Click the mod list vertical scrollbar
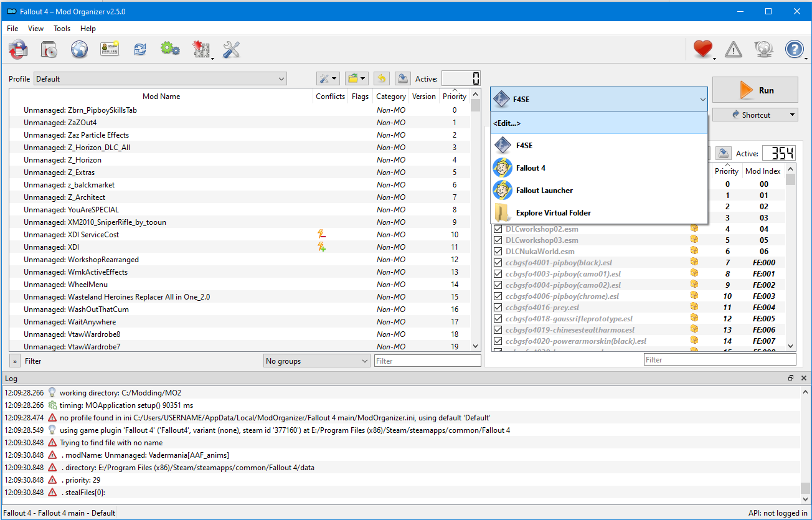 click(x=476, y=224)
